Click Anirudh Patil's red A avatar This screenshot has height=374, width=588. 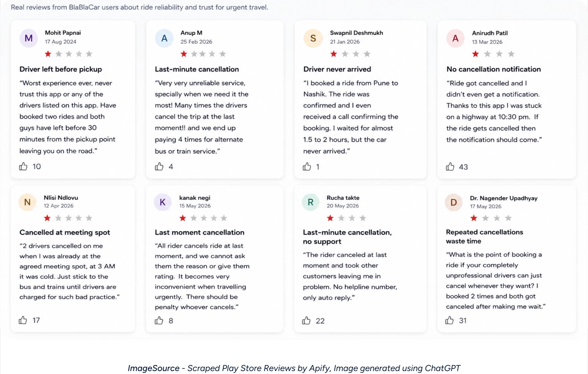[455, 38]
